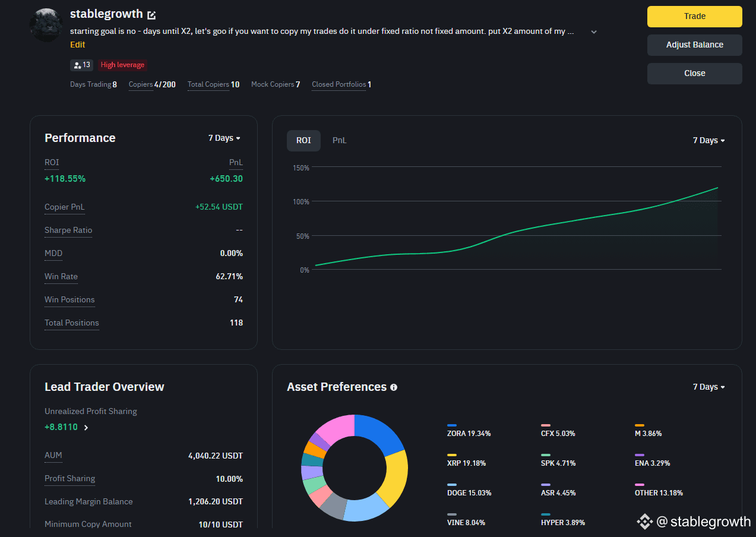Click the Profit Sharing label
Screen dimensions: 756x537
(x=69, y=479)
